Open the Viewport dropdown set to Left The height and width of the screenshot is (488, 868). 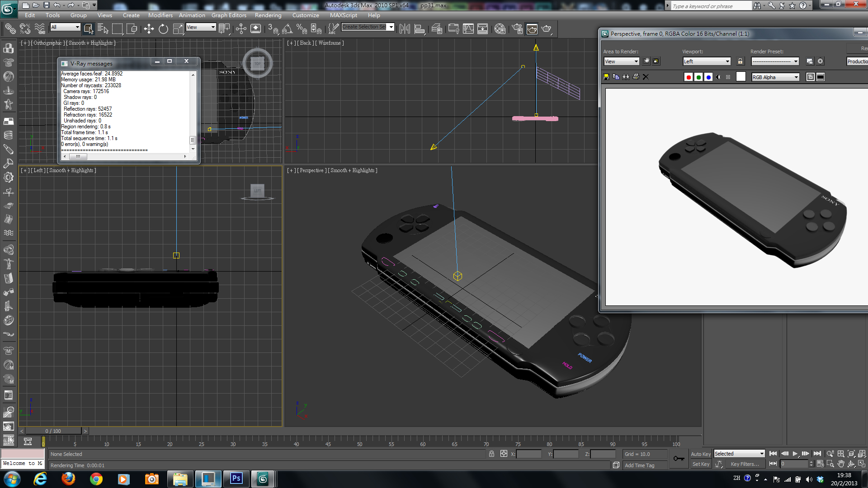(706, 61)
